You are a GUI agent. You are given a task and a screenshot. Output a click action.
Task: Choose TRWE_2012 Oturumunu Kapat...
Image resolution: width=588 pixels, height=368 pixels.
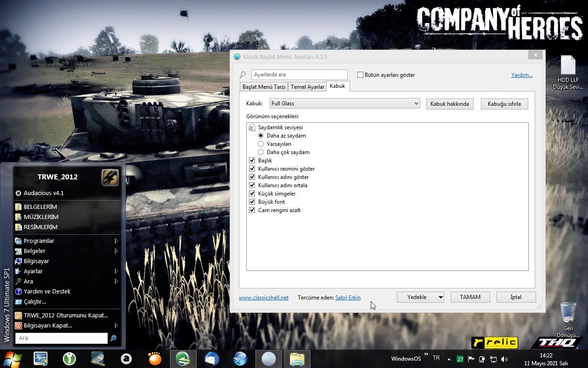click(67, 315)
